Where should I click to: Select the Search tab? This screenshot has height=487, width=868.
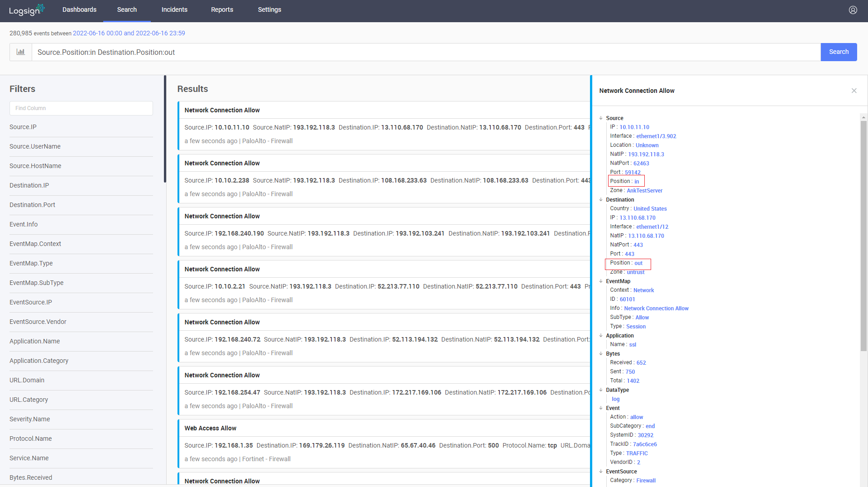point(127,10)
